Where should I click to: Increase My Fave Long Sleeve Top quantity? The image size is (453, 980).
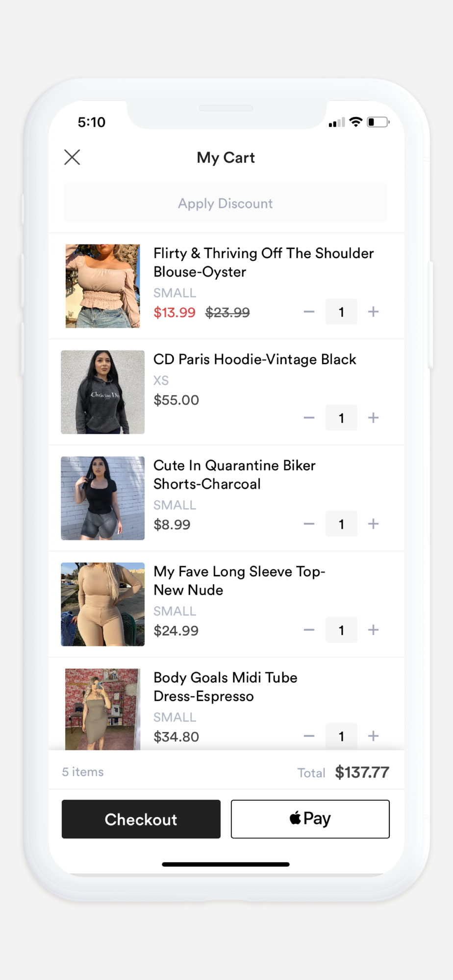pyautogui.click(x=374, y=630)
